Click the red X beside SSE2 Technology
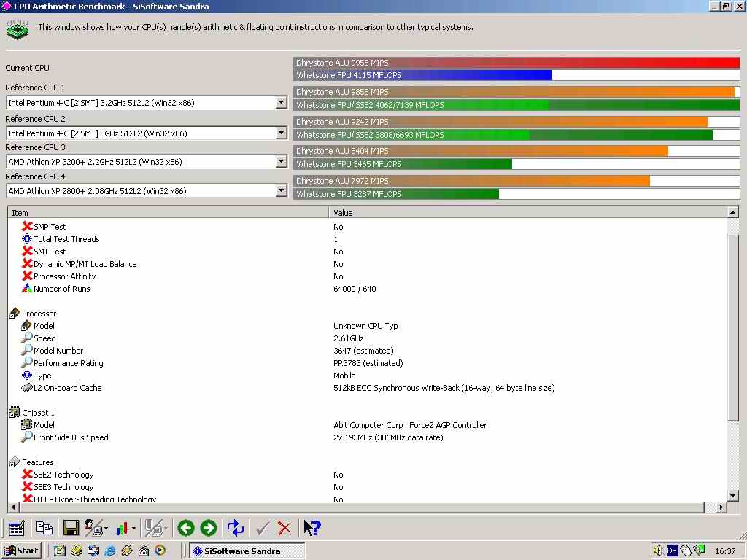747x560 pixels. [x=27, y=474]
